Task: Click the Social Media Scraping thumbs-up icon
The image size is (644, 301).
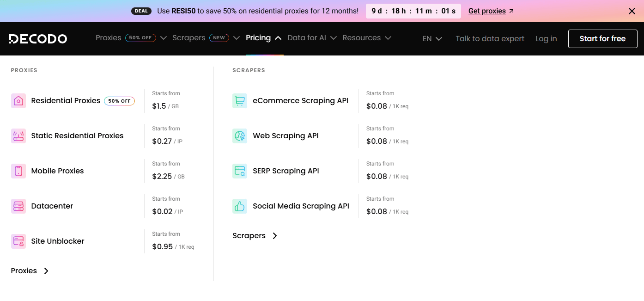Action: click(x=240, y=206)
